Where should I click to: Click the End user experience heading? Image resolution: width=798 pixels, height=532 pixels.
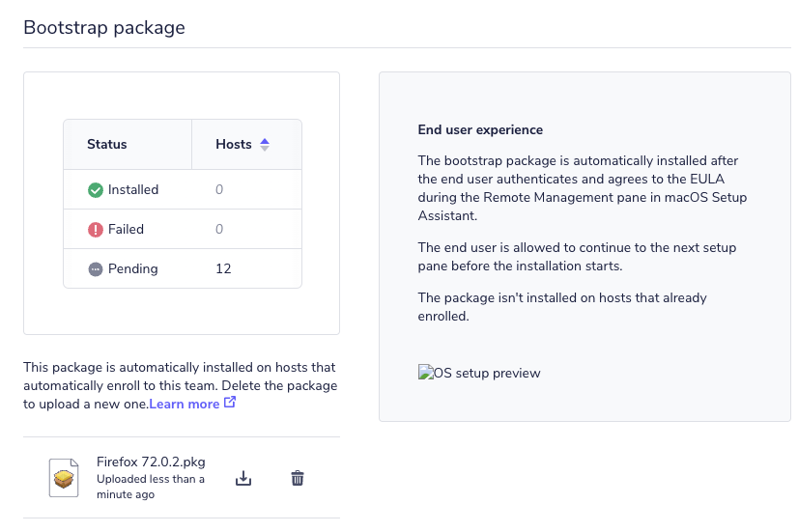[480, 130]
